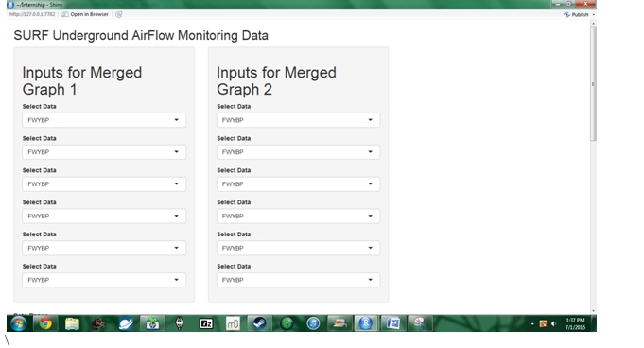Open second Select Data dropdown in Graph 1

coord(104,152)
